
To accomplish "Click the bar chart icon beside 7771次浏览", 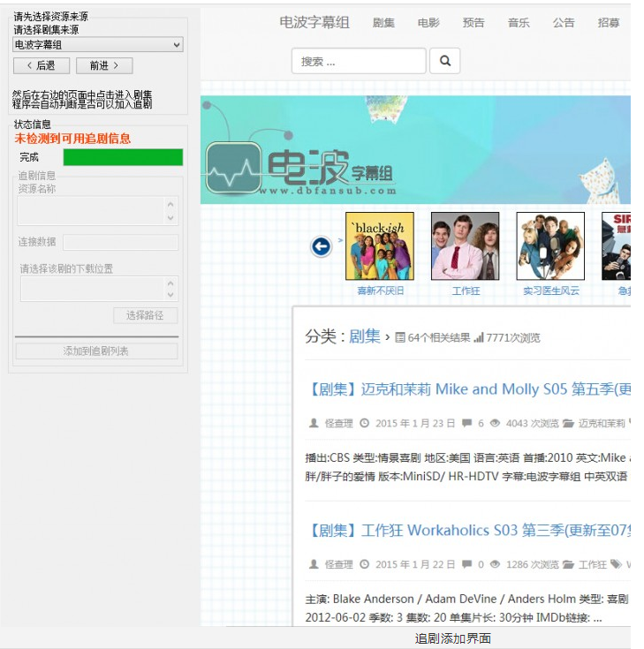I will 479,337.
